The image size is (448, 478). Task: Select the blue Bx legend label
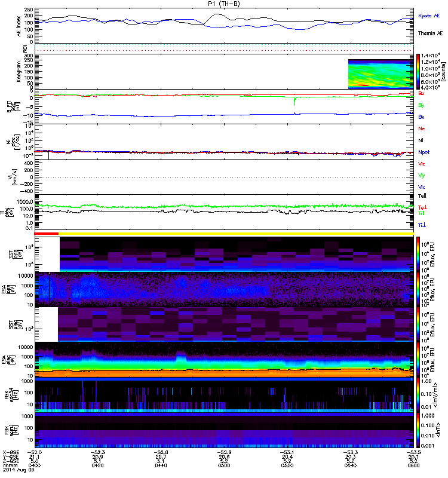click(x=421, y=117)
